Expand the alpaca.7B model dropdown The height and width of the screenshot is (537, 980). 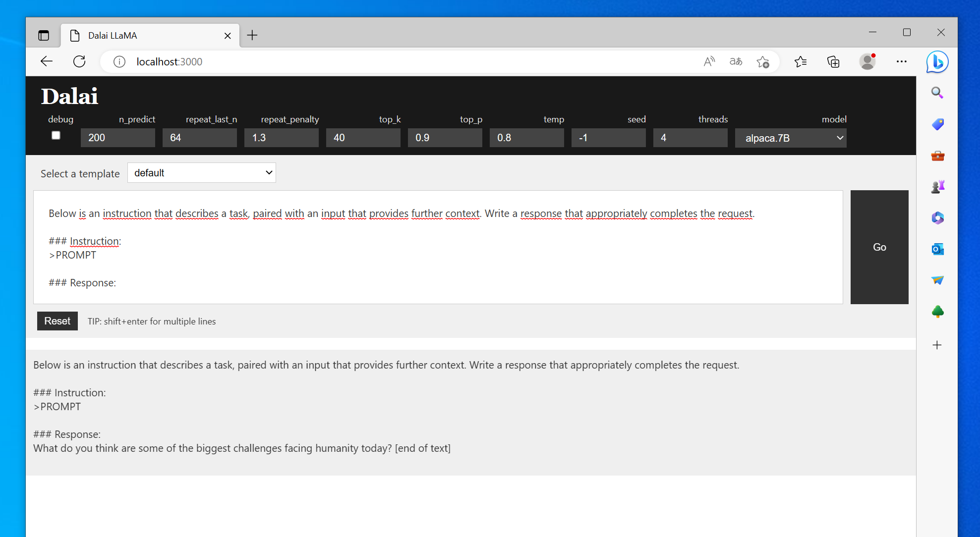coord(790,138)
